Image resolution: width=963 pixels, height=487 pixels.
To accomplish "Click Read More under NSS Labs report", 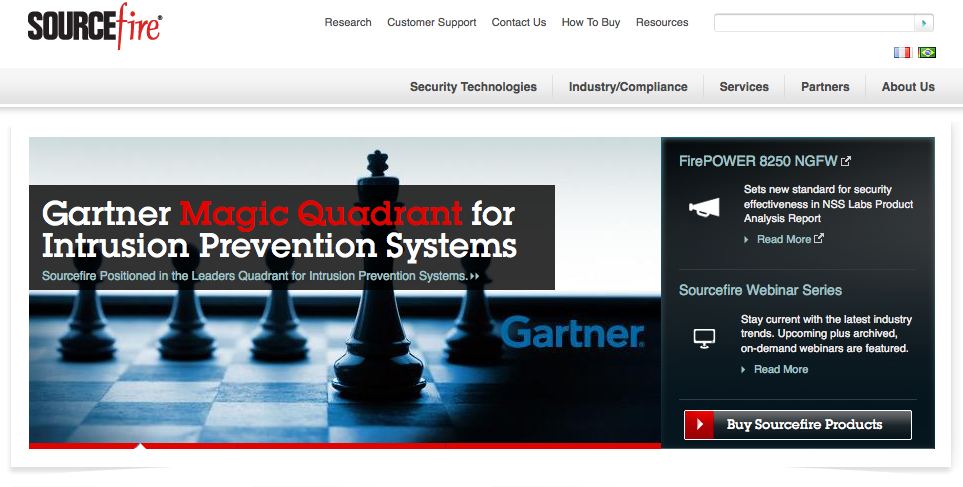I will [x=784, y=240].
